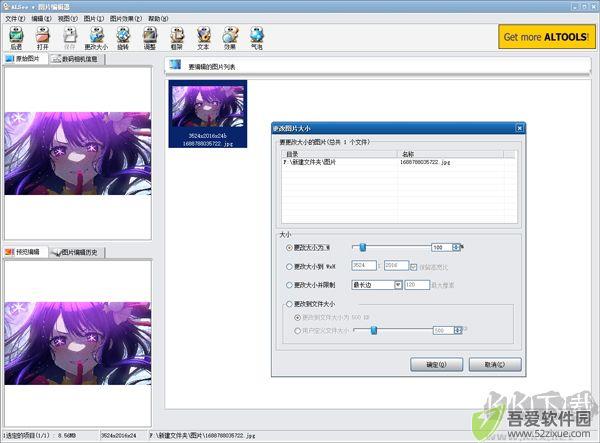Click the 名称 column header
This screenshot has height=443, width=600.
pos(450,154)
